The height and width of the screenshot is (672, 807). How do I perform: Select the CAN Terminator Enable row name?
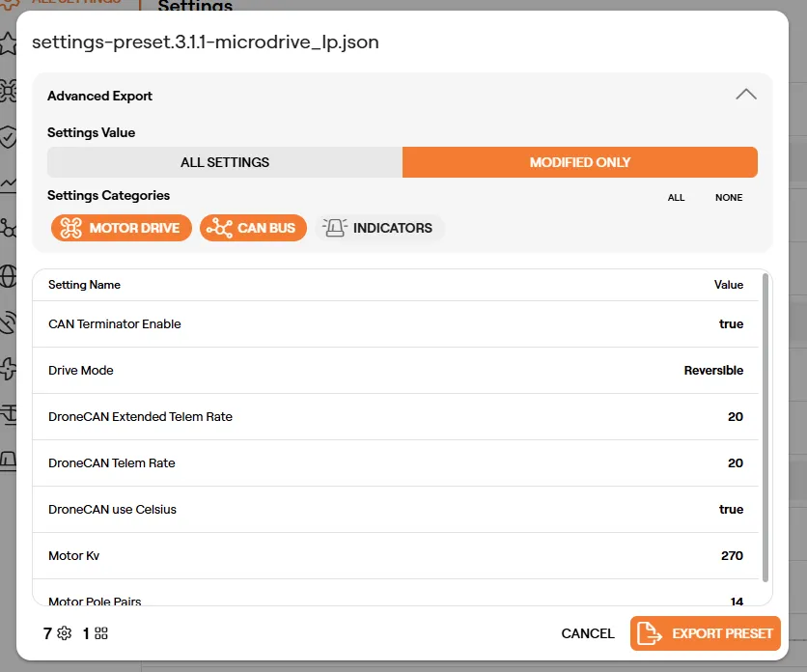[115, 323]
